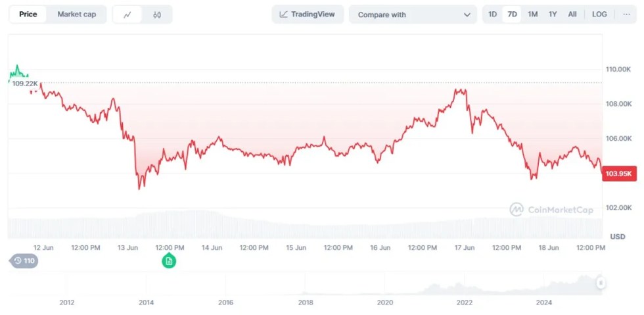The width and height of the screenshot is (644, 315).
Task: Set the time range to 1Y
Action: [553, 14]
